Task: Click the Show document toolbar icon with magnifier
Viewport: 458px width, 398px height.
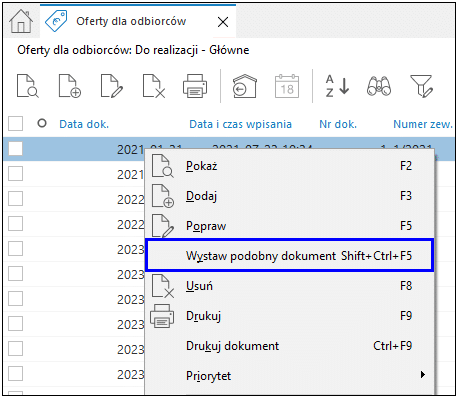Action: [x=28, y=86]
